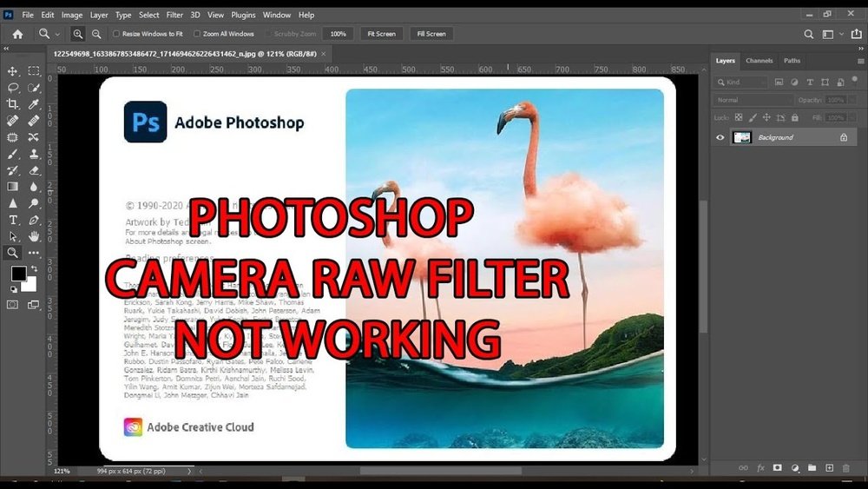Viewport: 868px width, 489px height.
Task: Close the open document tab
Action: click(x=323, y=54)
